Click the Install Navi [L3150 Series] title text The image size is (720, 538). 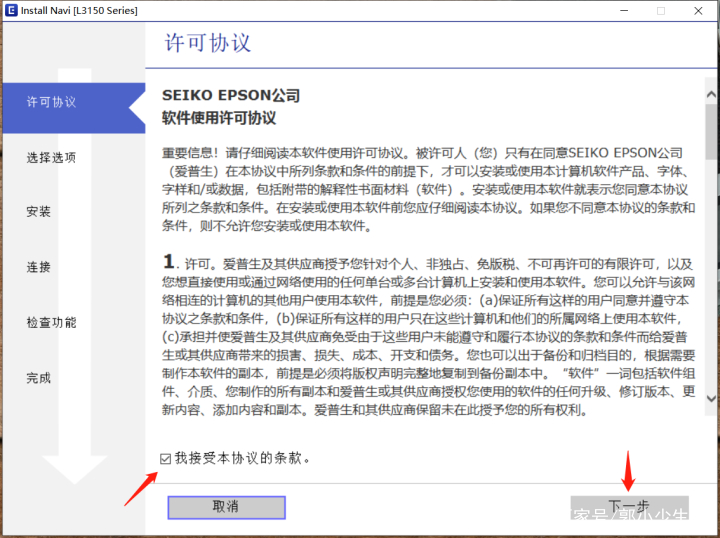tap(79, 11)
